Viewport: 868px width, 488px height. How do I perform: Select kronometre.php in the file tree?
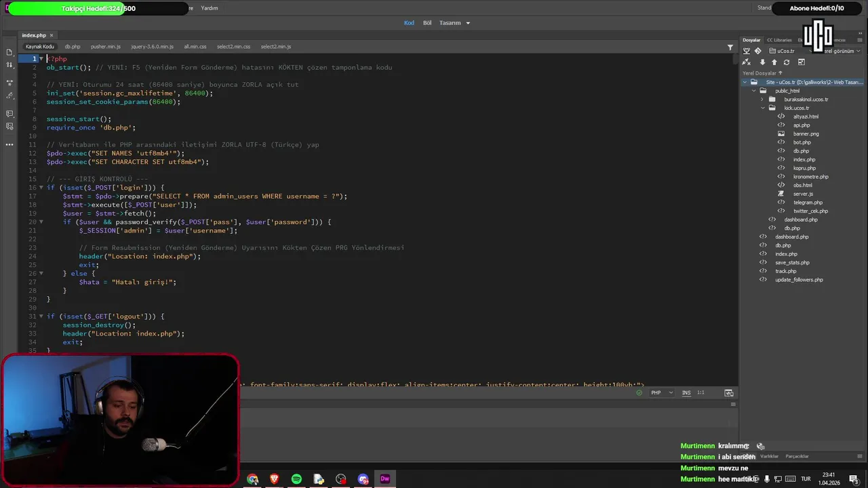810,177
